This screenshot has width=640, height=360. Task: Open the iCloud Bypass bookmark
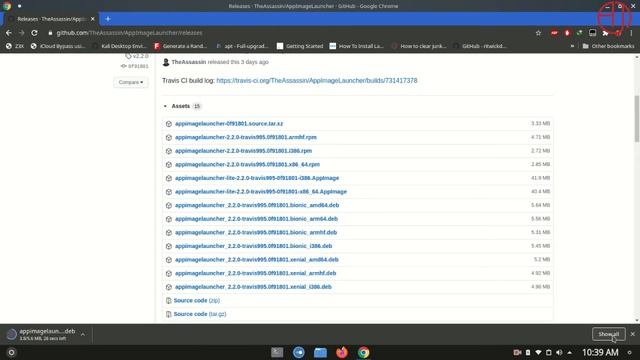(x=58, y=46)
